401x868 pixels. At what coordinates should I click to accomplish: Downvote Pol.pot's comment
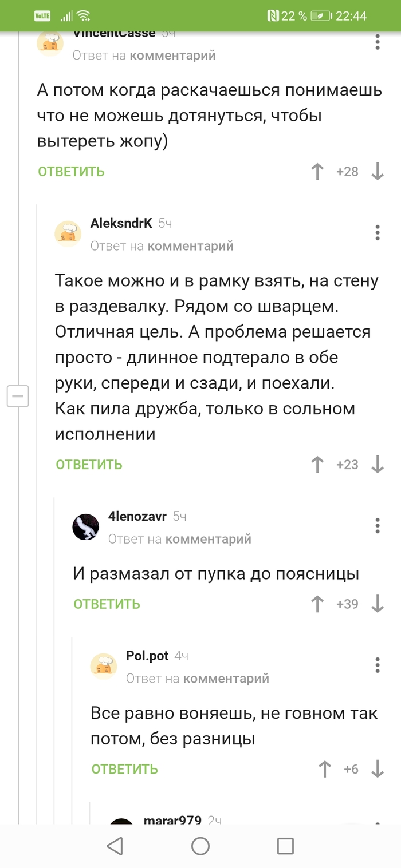coord(379,769)
